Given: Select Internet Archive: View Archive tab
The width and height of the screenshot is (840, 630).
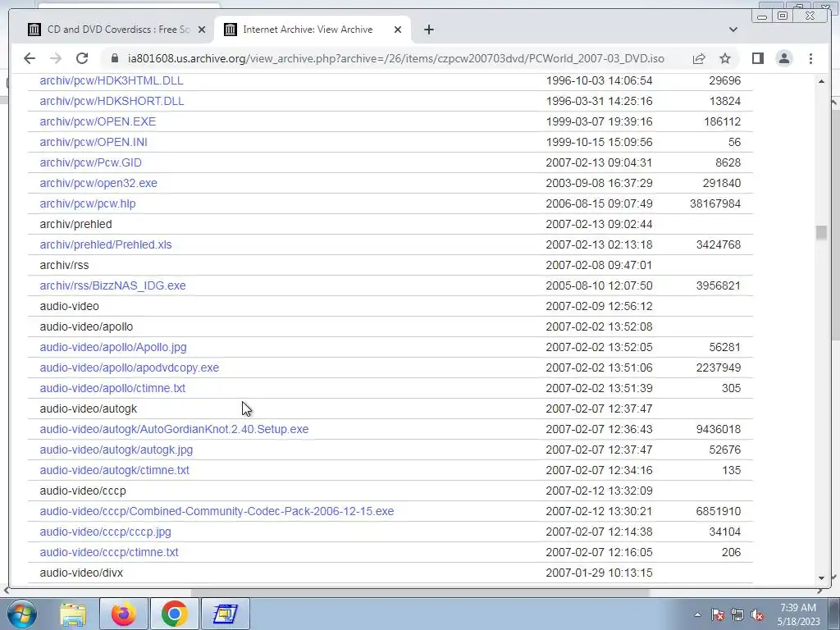Looking at the screenshot, I should click(x=313, y=30).
